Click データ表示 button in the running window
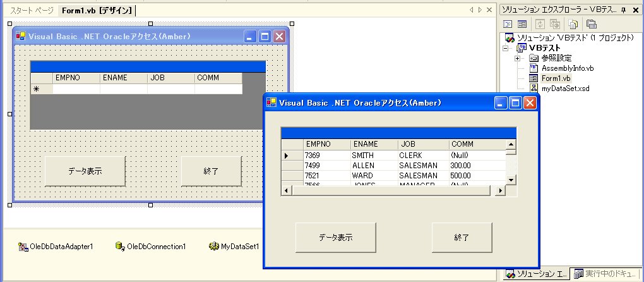 tap(335, 238)
